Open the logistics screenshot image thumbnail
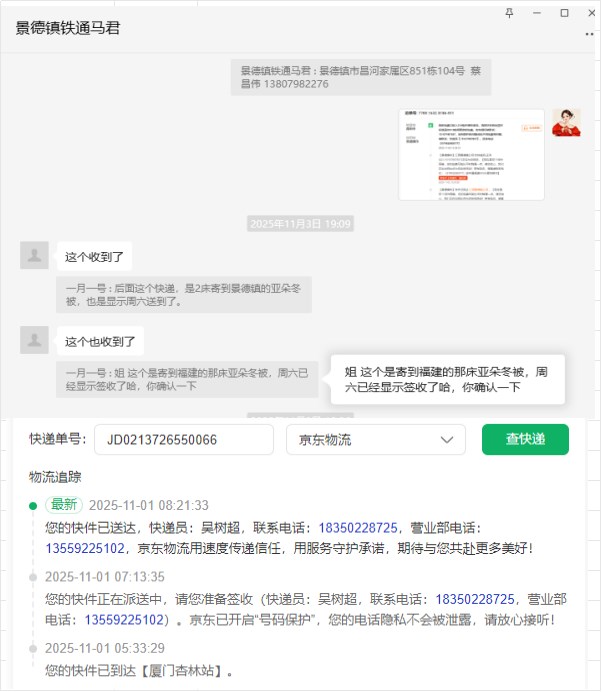The height and width of the screenshot is (692, 602). click(x=471, y=154)
